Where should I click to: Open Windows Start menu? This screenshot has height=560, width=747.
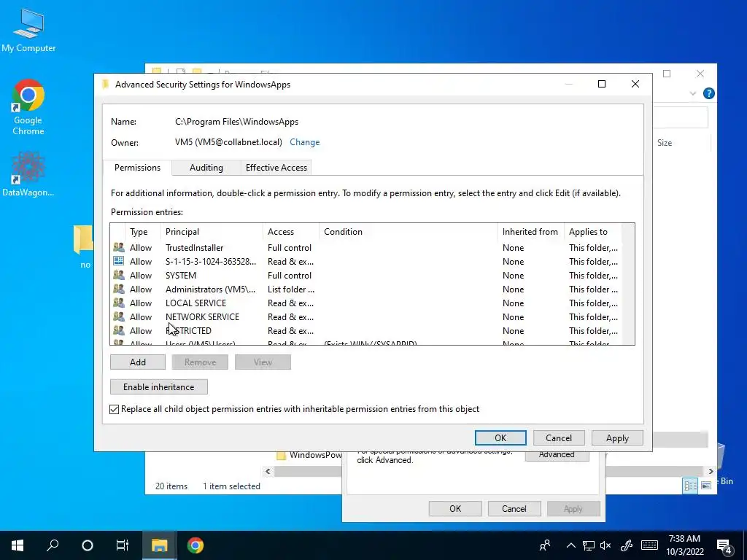18,545
